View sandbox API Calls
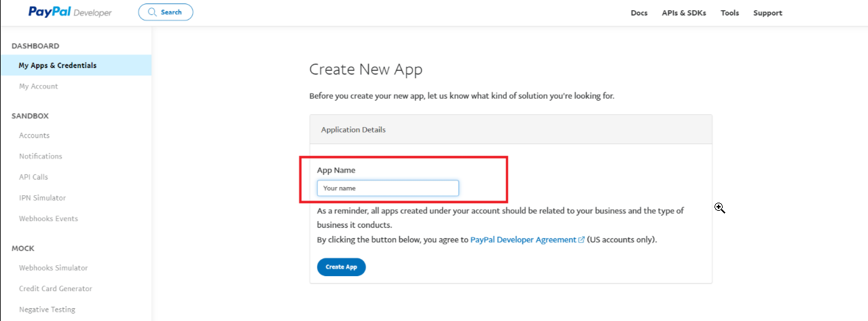868x321 pixels. (x=34, y=177)
